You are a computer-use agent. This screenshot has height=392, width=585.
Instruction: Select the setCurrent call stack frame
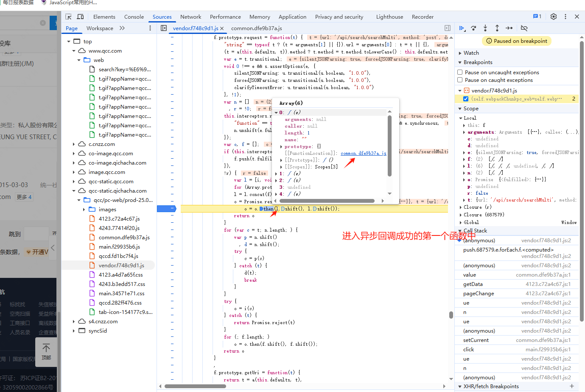517,340
